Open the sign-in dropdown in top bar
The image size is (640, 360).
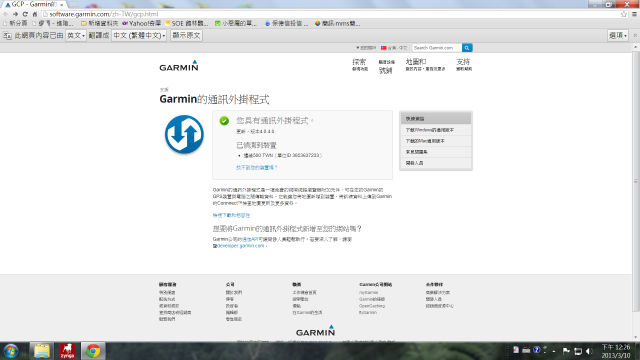[366, 48]
